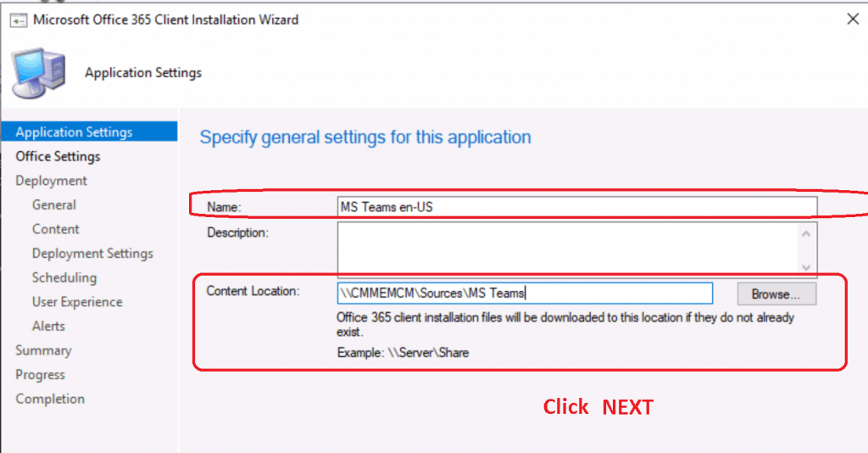Open Deployment Settings sub-step
868x453 pixels.
click(92, 253)
